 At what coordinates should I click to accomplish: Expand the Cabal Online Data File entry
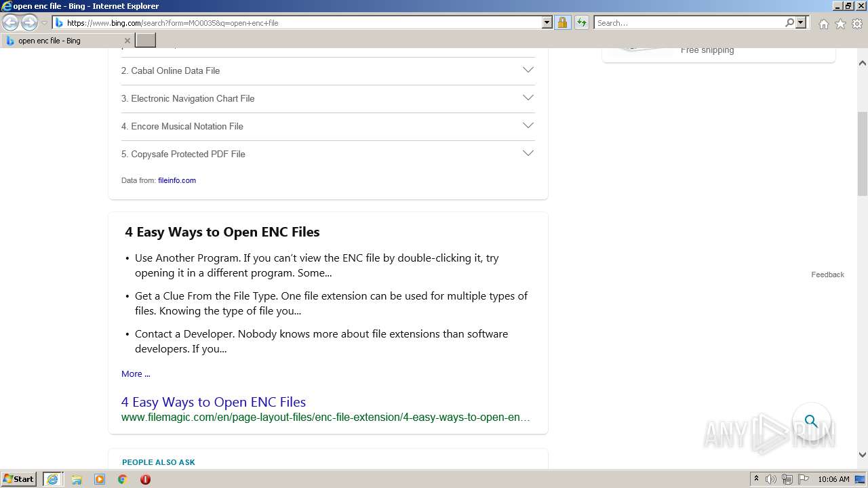coord(328,70)
